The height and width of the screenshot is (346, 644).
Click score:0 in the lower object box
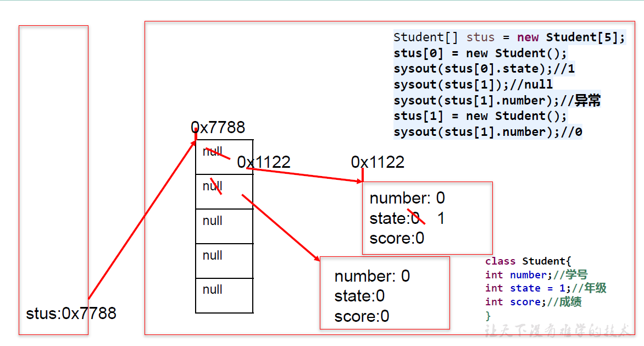pyautogui.click(x=362, y=316)
